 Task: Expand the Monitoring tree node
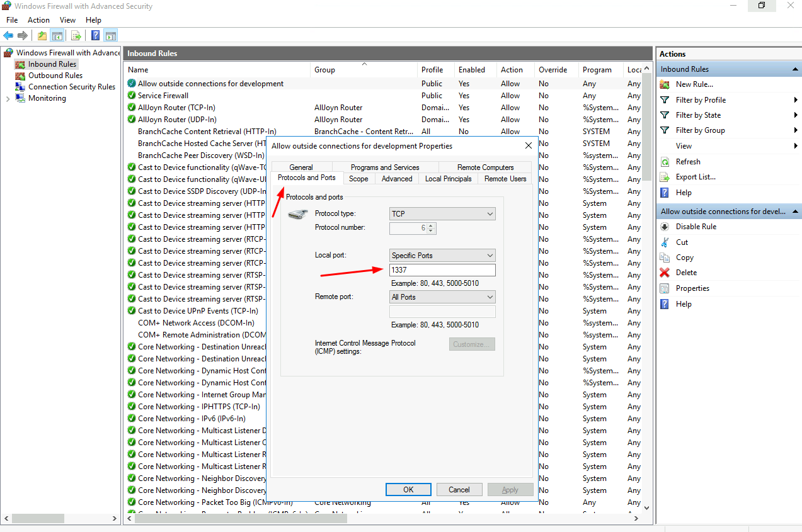tap(8, 98)
